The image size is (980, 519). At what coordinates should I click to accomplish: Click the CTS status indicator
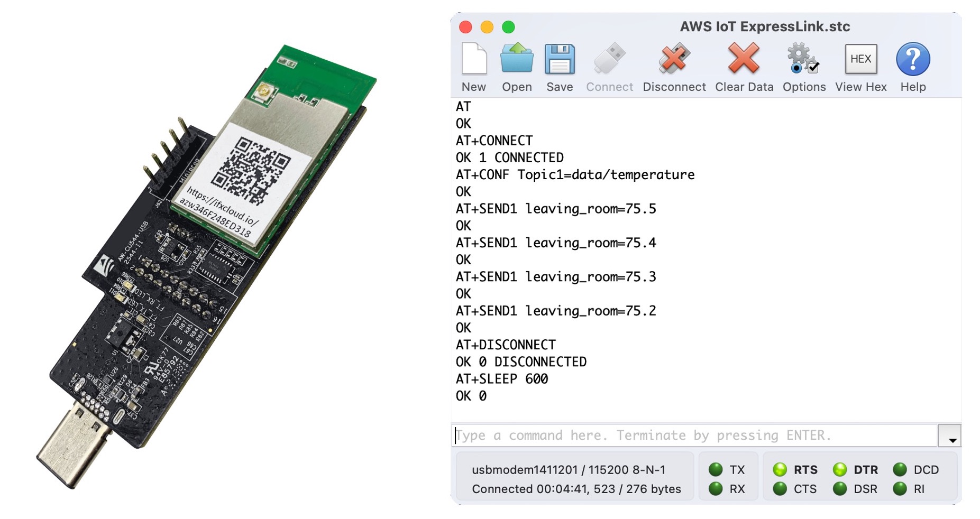pos(780,489)
